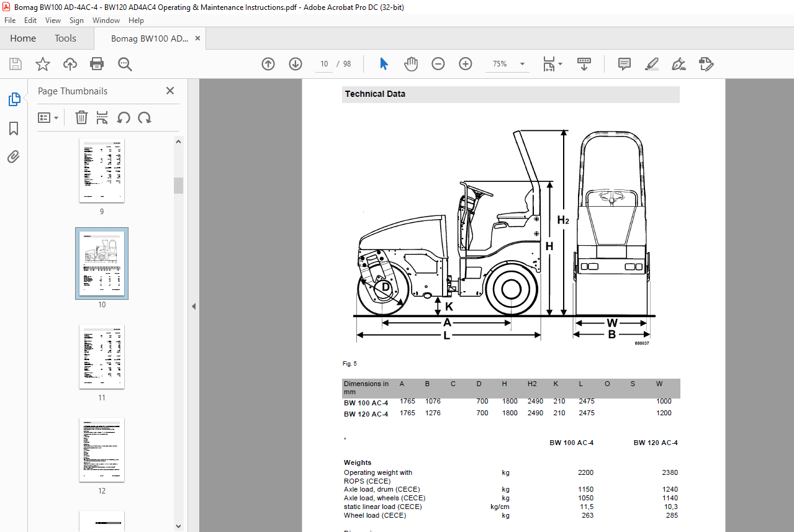Open the Sign menu
The image size is (794, 532).
click(76, 20)
